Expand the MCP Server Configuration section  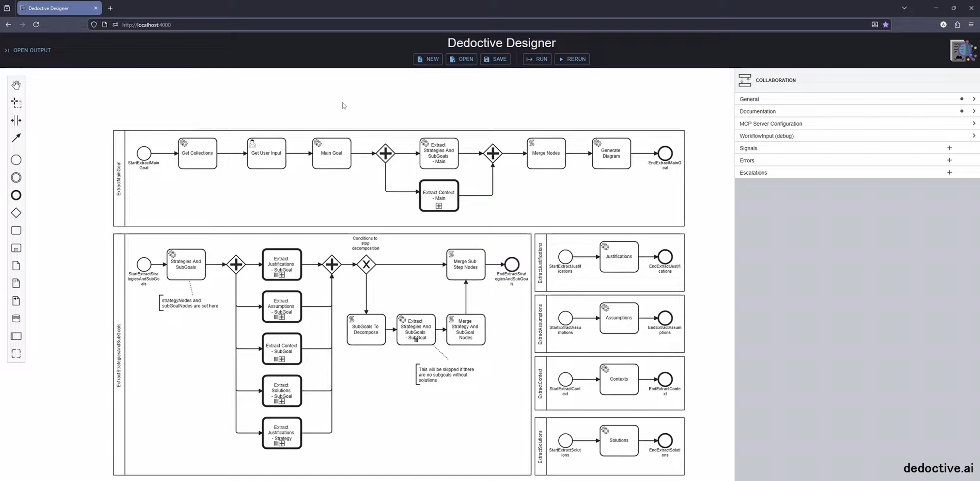coord(857,123)
